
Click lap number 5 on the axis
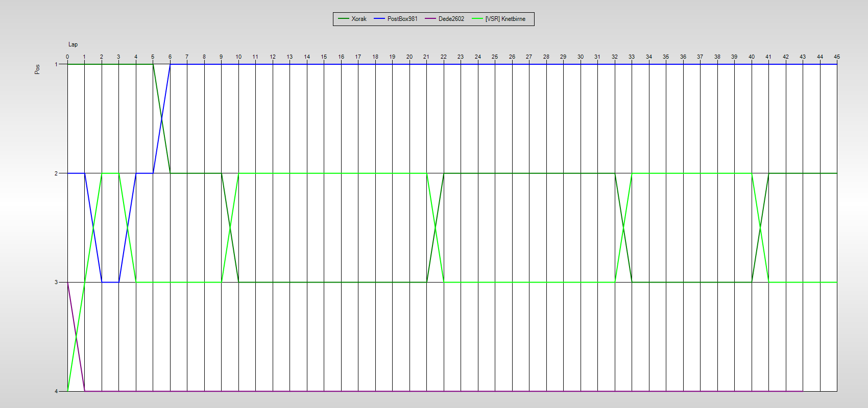coord(153,57)
